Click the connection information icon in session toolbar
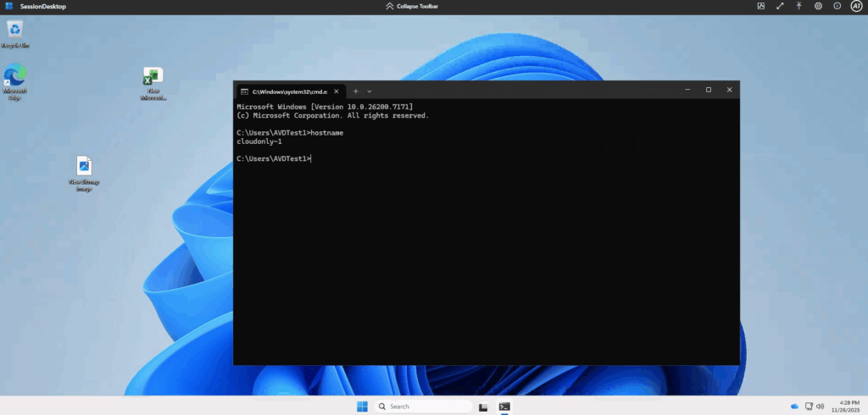The width and height of the screenshot is (868, 415). (837, 6)
